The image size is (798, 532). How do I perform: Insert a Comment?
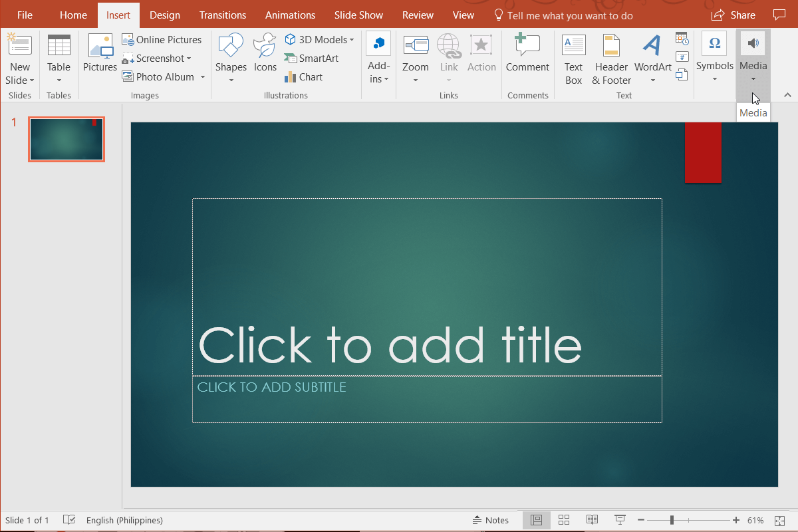point(527,53)
